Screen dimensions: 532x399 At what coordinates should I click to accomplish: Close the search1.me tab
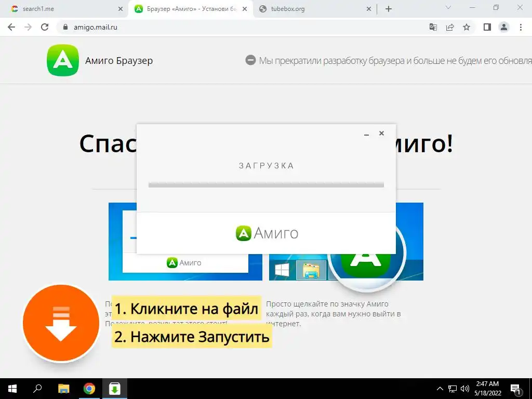pyautogui.click(x=121, y=9)
